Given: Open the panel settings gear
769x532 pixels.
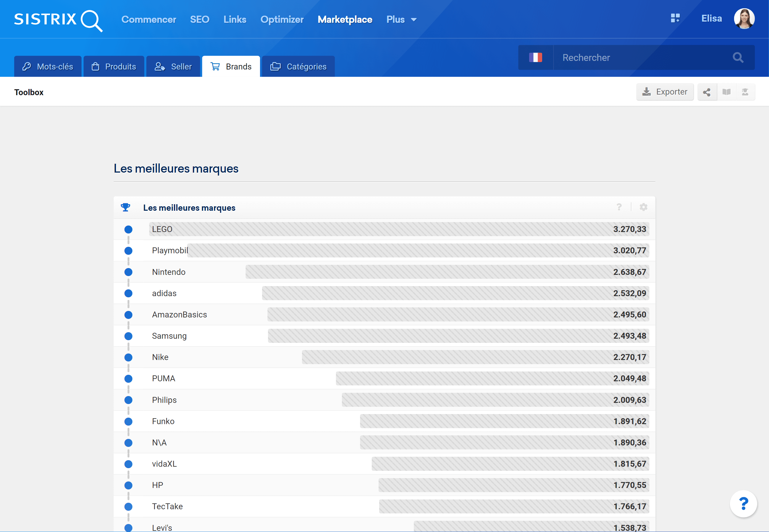Looking at the screenshot, I should (643, 207).
